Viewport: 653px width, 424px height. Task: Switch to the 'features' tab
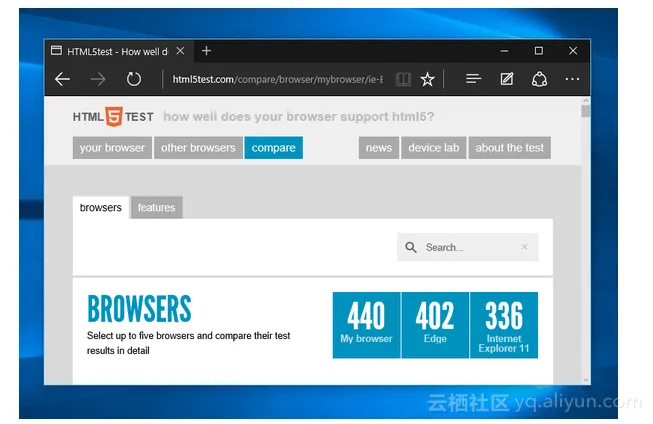click(156, 208)
